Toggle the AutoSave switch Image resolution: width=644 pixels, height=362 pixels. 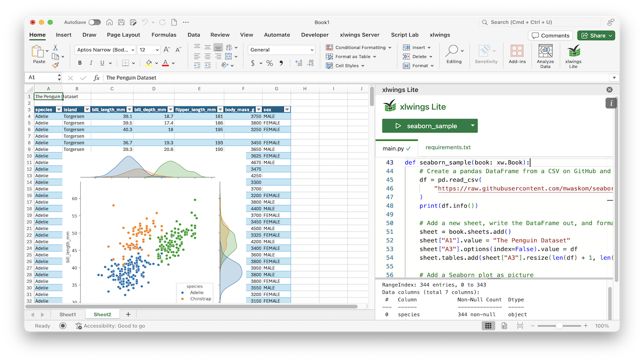pyautogui.click(x=94, y=22)
